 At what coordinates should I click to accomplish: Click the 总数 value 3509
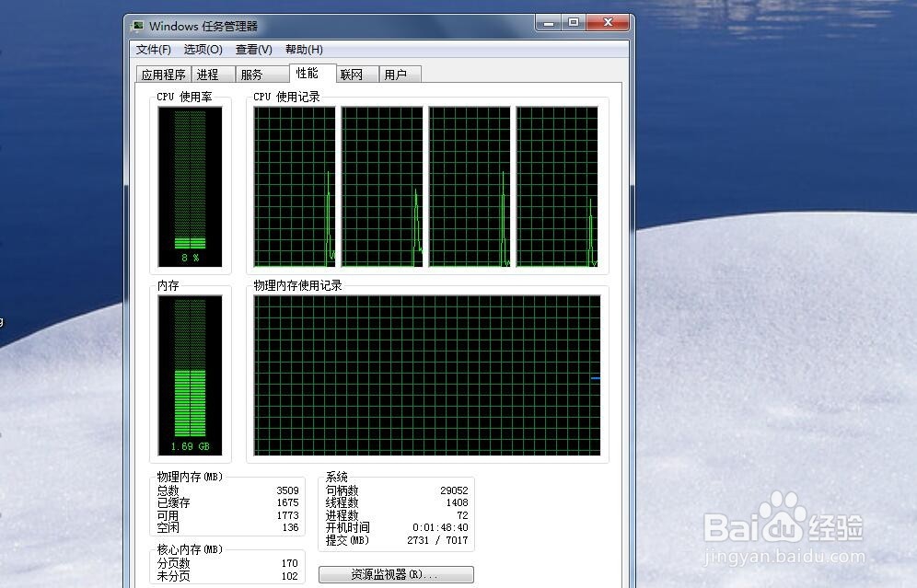coord(287,490)
